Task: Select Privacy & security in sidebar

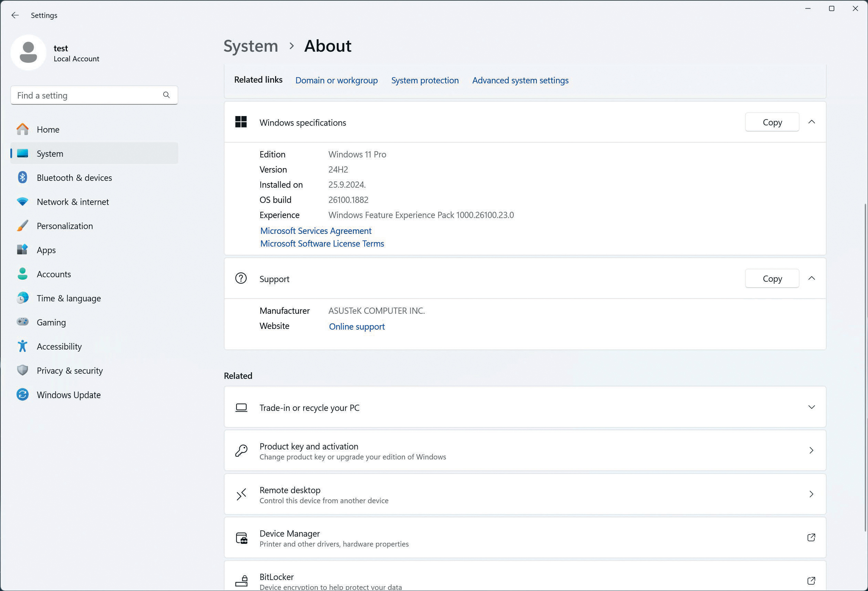Action: click(94, 370)
